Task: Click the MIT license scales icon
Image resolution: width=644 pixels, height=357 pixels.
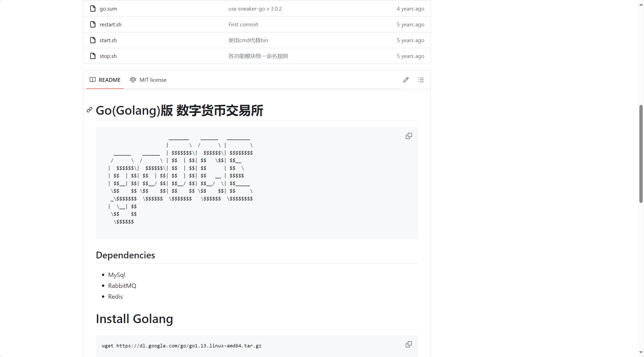Action: point(133,80)
